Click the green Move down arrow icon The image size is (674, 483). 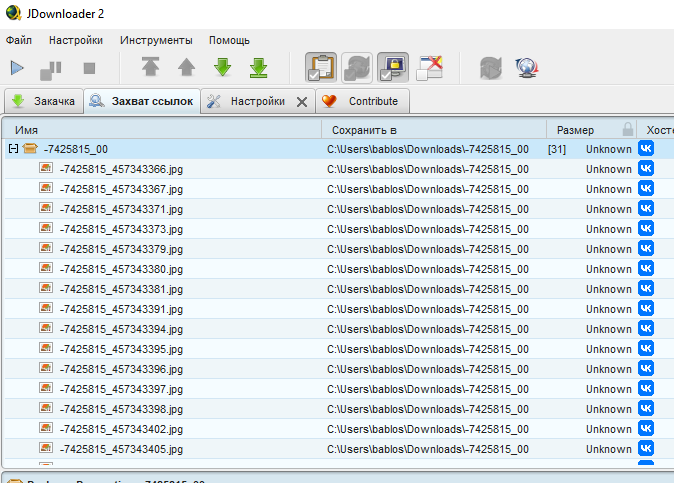pyautogui.click(x=222, y=68)
